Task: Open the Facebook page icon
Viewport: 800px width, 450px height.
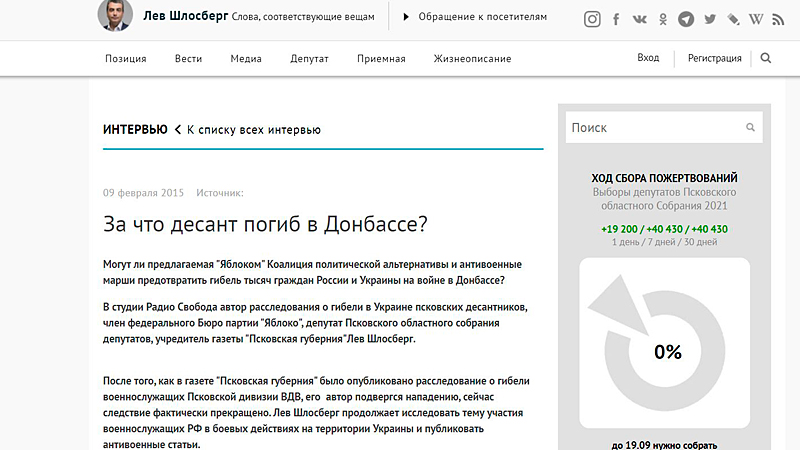Action: pyautogui.click(x=616, y=19)
